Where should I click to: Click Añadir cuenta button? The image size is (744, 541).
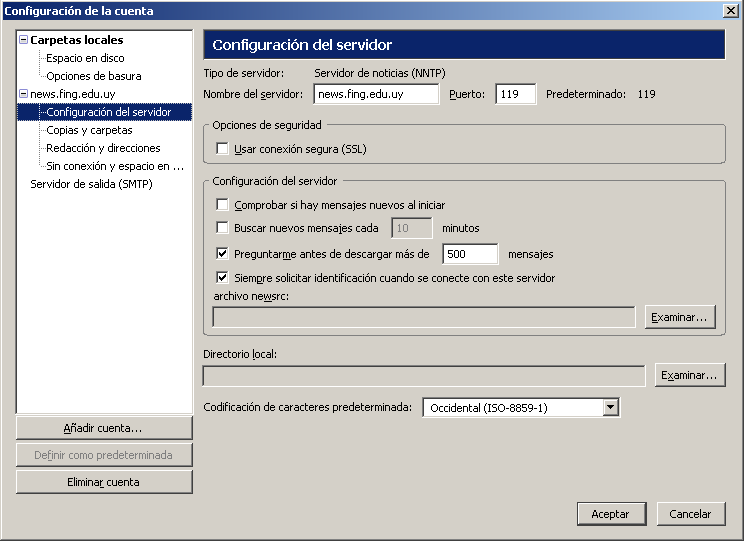(104, 428)
